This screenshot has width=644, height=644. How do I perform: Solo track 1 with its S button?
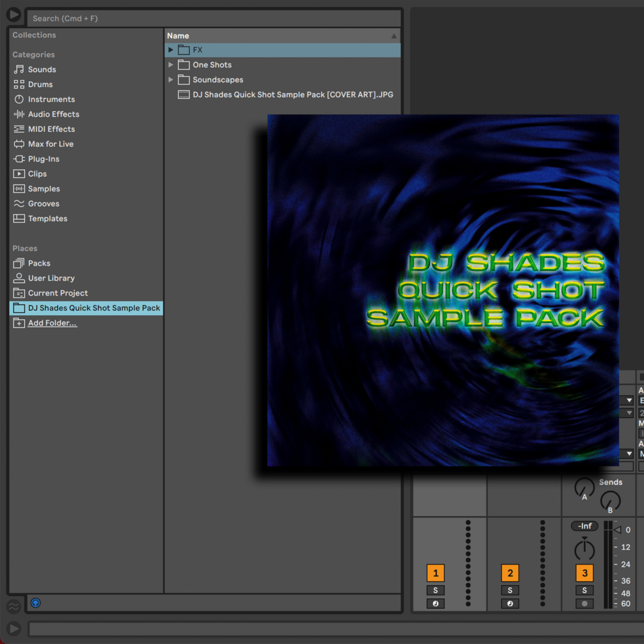point(435,590)
